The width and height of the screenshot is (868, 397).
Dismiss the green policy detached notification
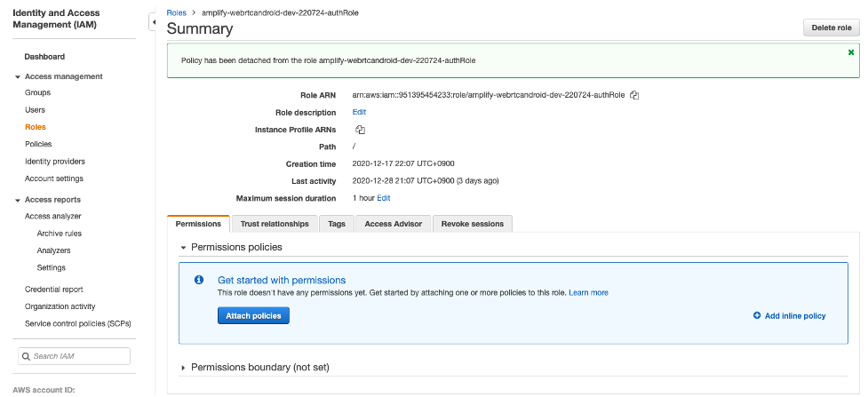[851, 52]
